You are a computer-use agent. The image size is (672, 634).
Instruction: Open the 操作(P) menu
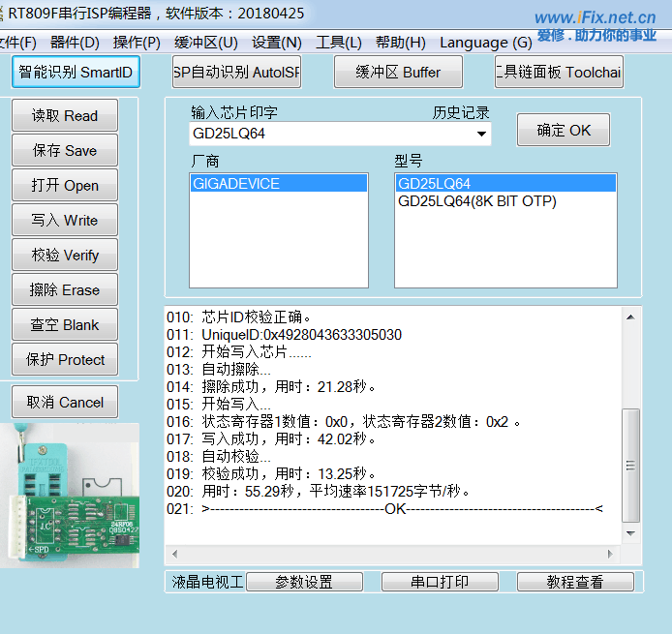[x=137, y=43]
